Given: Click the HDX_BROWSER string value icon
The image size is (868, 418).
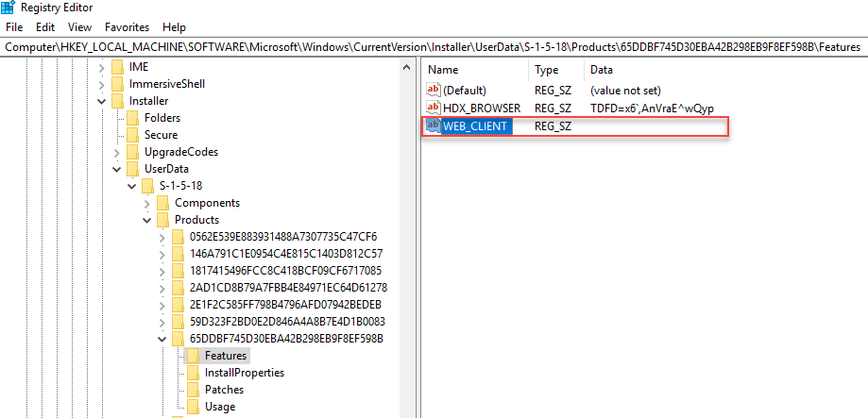Looking at the screenshot, I should [x=434, y=108].
